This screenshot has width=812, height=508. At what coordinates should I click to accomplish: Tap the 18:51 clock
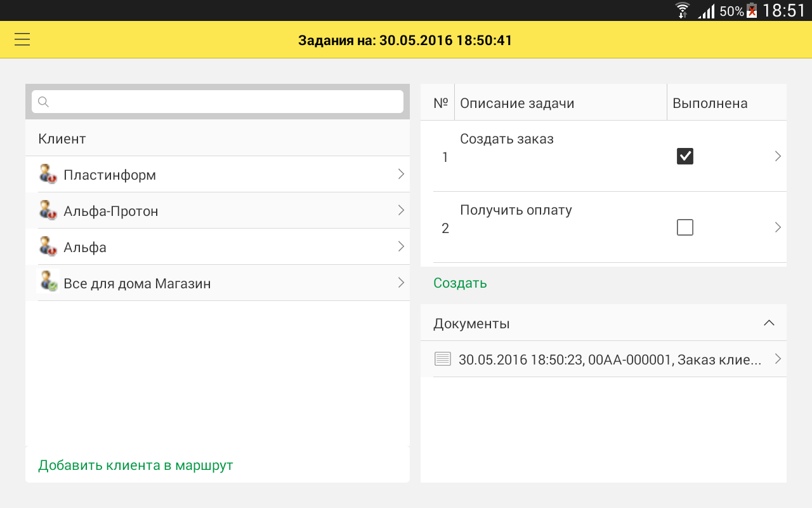click(783, 10)
